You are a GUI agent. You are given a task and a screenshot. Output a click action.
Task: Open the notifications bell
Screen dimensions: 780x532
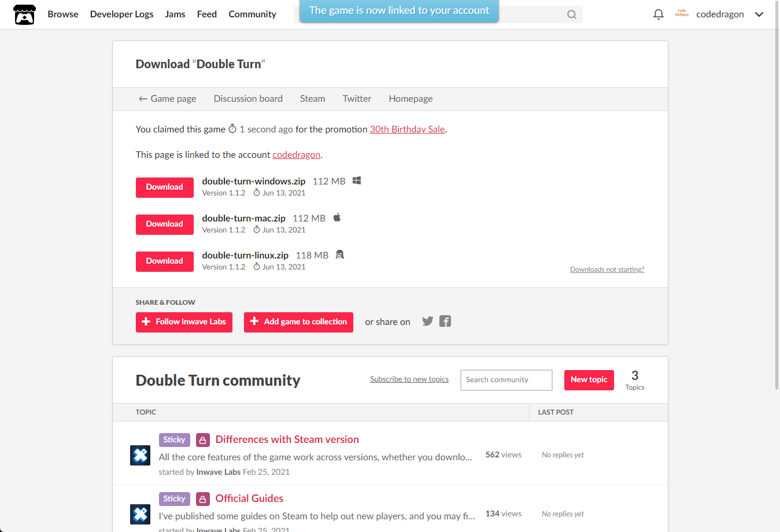point(658,14)
